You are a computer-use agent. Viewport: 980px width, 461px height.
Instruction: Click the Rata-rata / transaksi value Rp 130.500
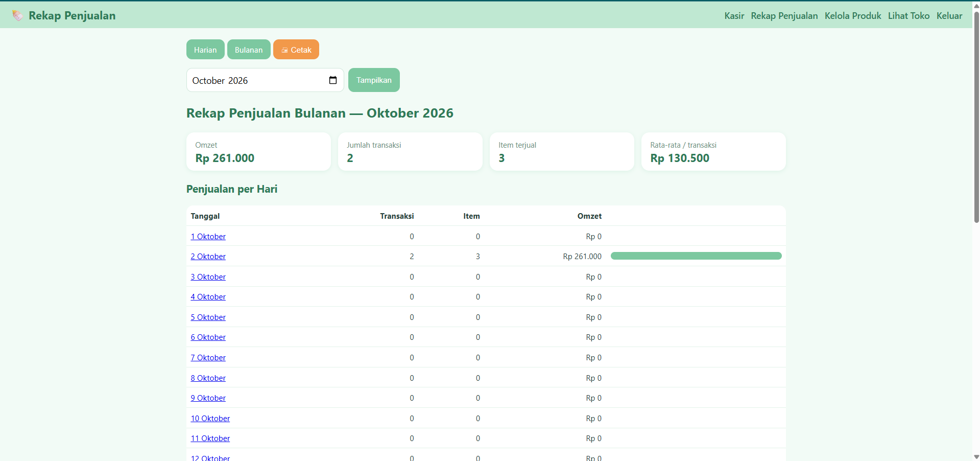680,158
